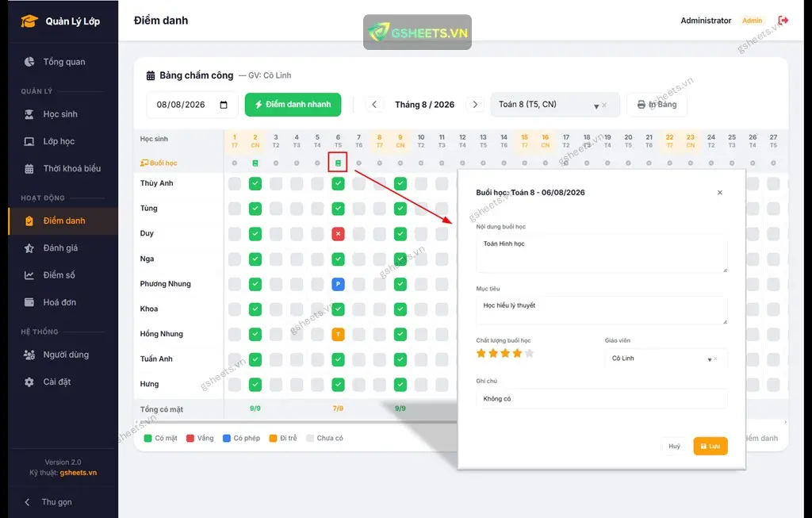This screenshot has height=518, width=812.
Task: Set lesson quality to the first star
Action: tap(481, 353)
